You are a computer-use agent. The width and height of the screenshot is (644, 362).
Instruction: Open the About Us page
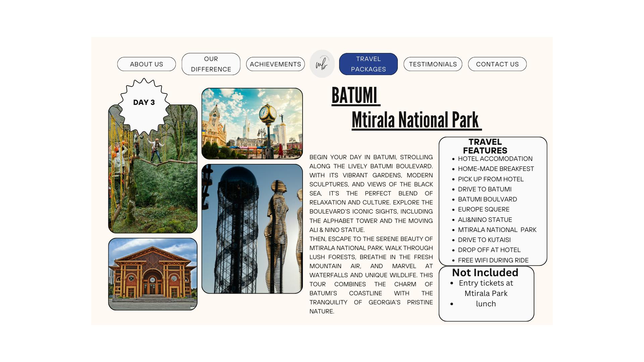146,64
